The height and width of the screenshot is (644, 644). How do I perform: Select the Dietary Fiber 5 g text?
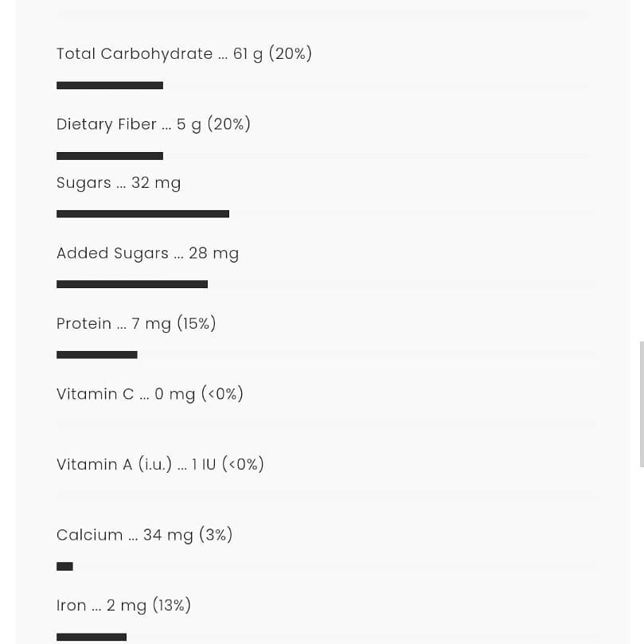tap(153, 124)
